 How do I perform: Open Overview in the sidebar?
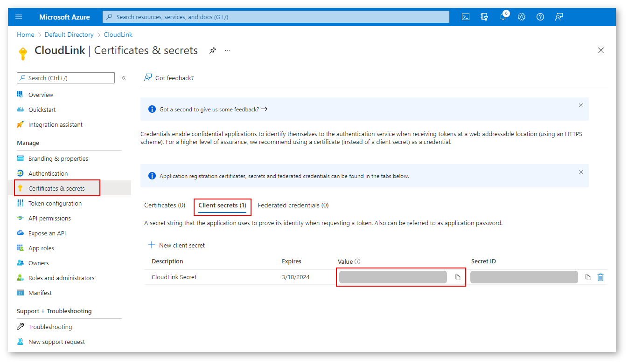click(x=41, y=95)
